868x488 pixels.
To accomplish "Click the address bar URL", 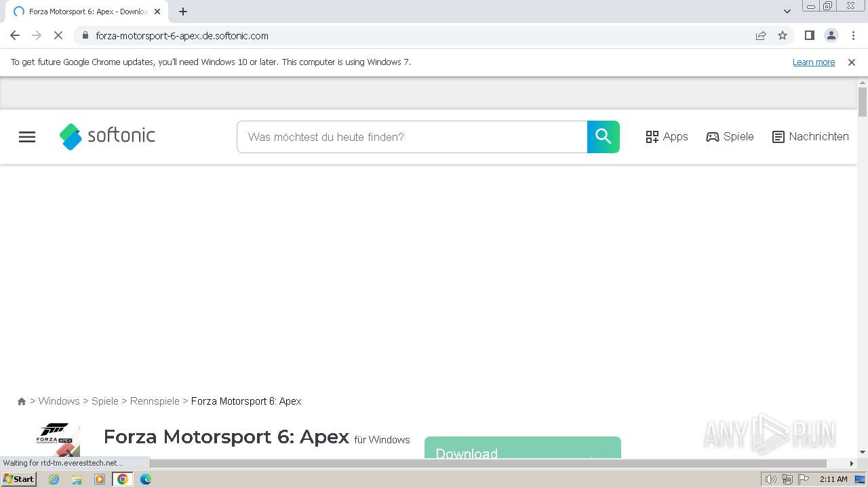I will click(182, 35).
